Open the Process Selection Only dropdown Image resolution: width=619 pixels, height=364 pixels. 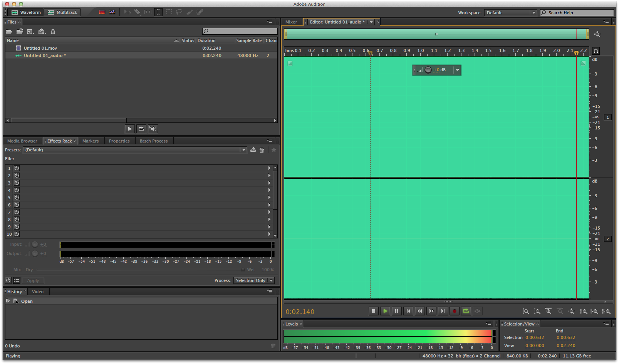(x=254, y=280)
